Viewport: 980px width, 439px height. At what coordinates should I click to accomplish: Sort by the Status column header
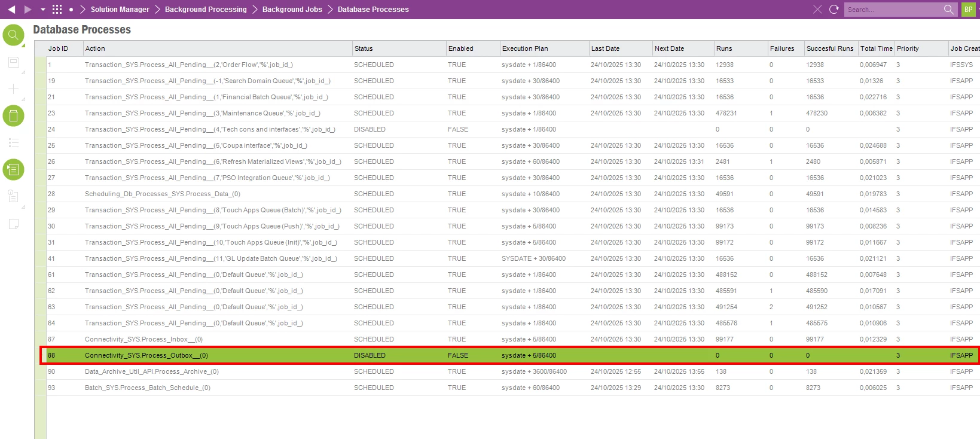pos(364,48)
